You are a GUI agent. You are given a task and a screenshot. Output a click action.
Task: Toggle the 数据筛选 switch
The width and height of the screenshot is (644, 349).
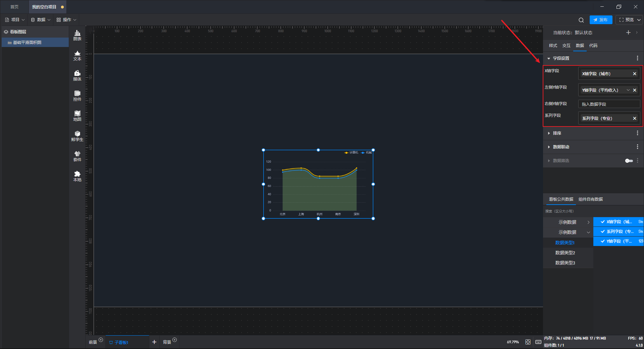coord(629,161)
